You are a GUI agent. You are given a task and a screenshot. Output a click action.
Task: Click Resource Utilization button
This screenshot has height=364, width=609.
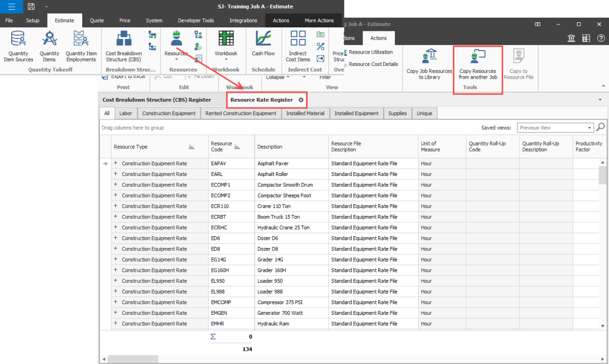pyautogui.click(x=370, y=52)
